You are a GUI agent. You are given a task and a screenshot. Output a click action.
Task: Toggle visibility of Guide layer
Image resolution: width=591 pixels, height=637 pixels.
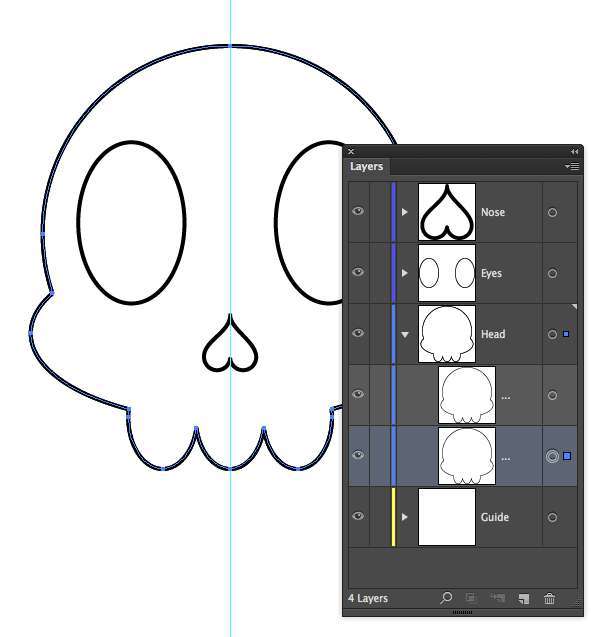(x=358, y=516)
